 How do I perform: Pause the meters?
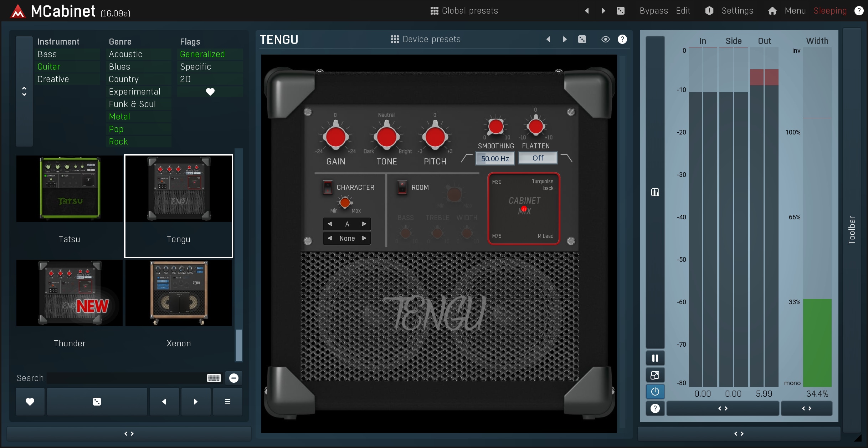(655, 358)
